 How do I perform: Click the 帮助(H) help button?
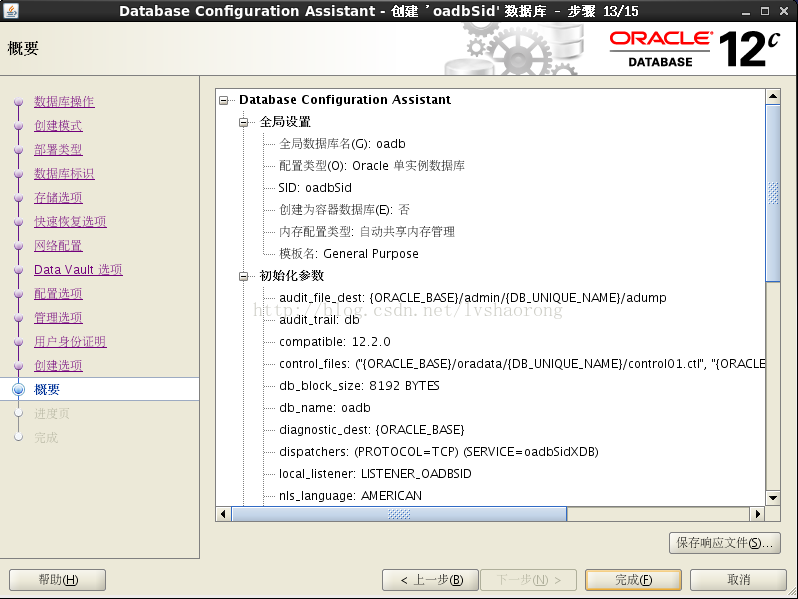click(58, 580)
